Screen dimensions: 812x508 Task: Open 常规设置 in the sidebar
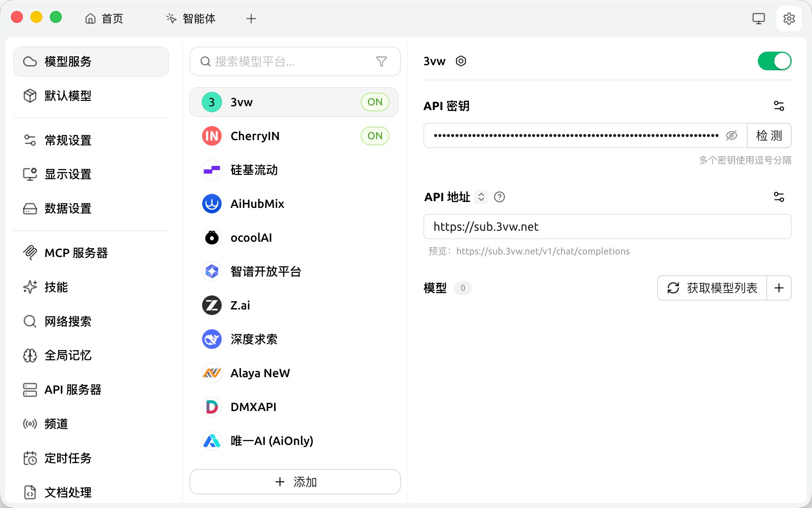pos(91,140)
